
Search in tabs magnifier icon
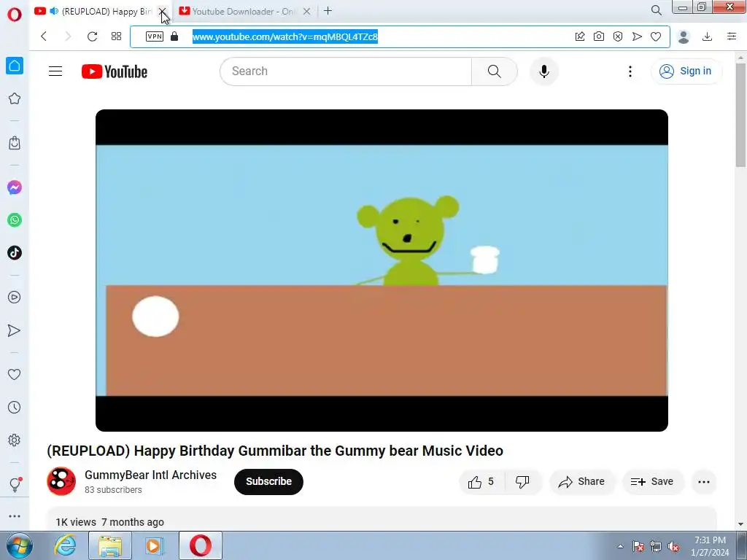[657, 10]
